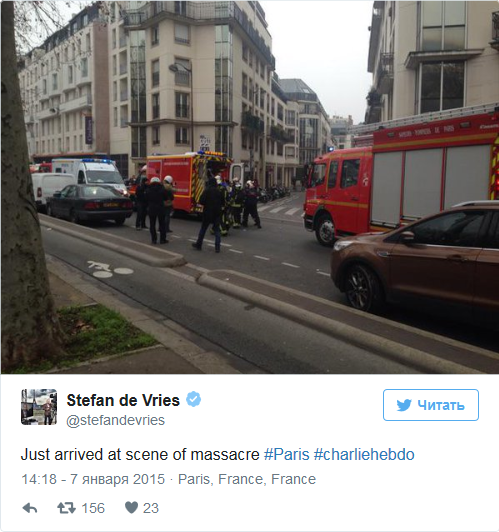
Task: Open the #Paris hashtag
Action: click(x=287, y=455)
